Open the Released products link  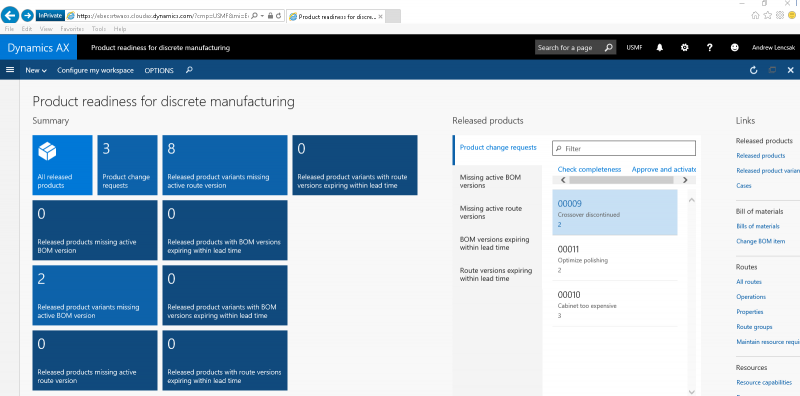[760, 156]
